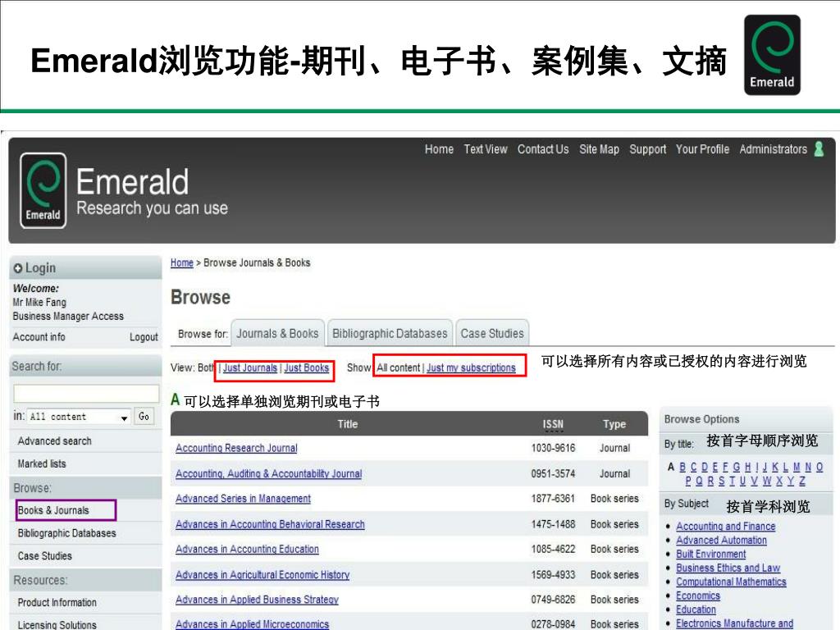The image size is (840, 630).
Task: Click the Logout link
Action: [144, 337]
